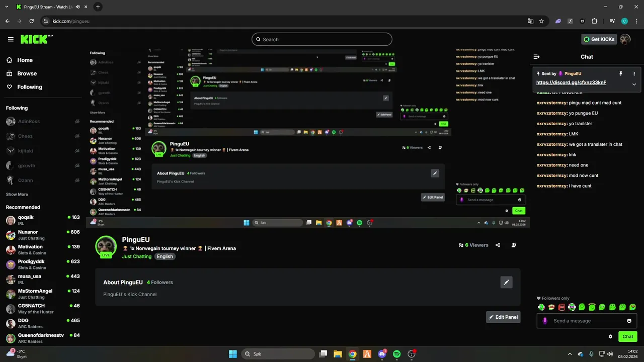Click nxrvzstormzy username on last message
This screenshot has height=362, width=644.
(551, 186)
